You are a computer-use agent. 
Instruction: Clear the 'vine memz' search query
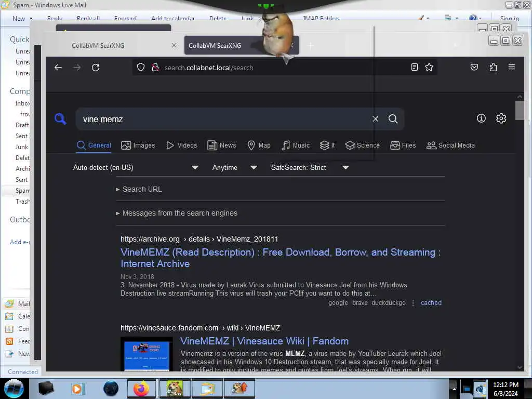click(x=375, y=119)
